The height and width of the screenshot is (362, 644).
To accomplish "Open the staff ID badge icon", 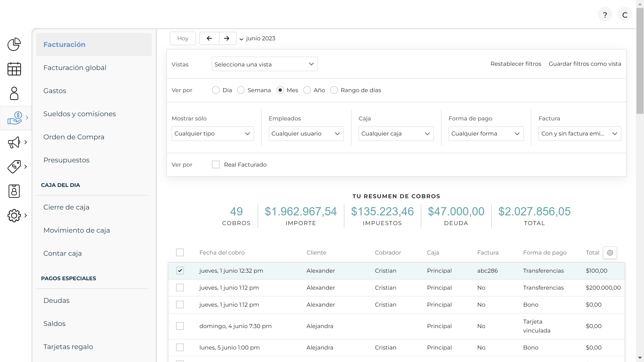I will click(14, 191).
